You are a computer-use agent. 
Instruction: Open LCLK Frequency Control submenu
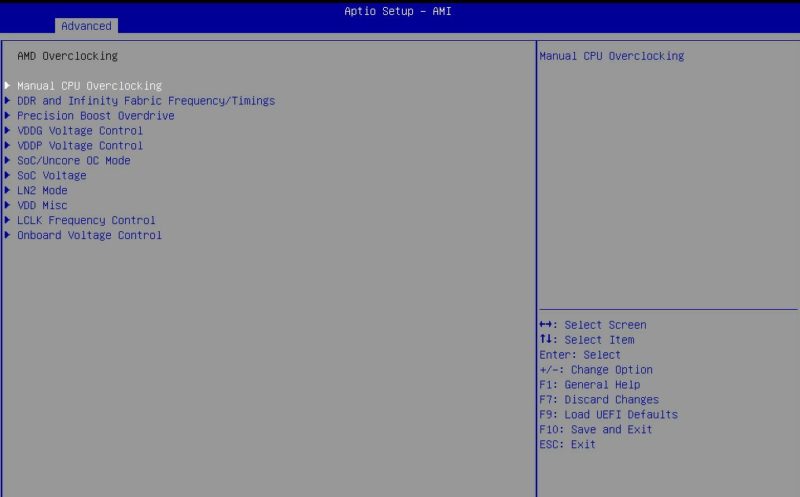pyautogui.click(x=86, y=220)
